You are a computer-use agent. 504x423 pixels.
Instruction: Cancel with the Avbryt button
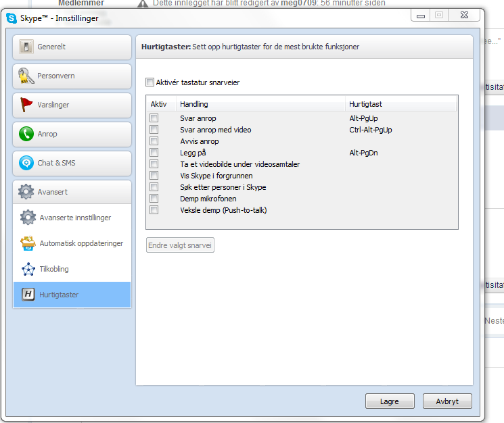click(x=447, y=401)
